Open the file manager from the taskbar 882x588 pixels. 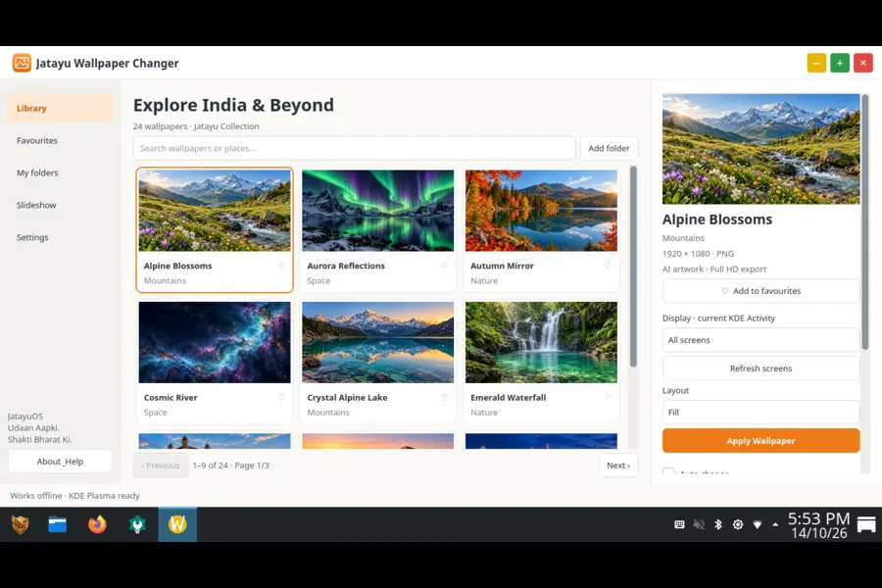click(58, 524)
